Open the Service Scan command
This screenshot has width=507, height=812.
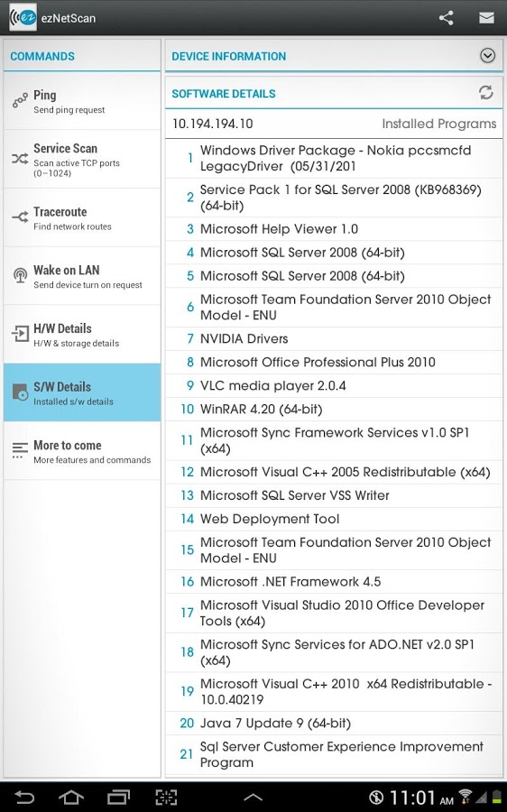(x=82, y=159)
